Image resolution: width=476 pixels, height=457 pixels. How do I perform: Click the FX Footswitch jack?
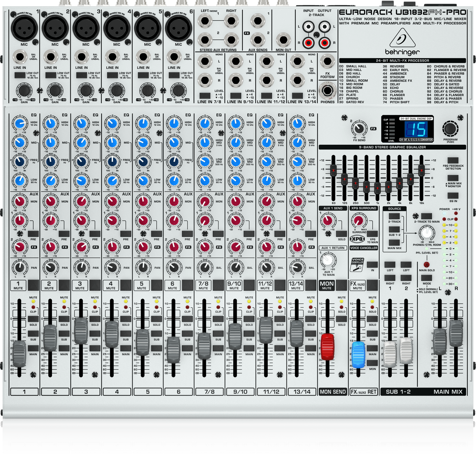point(327,62)
